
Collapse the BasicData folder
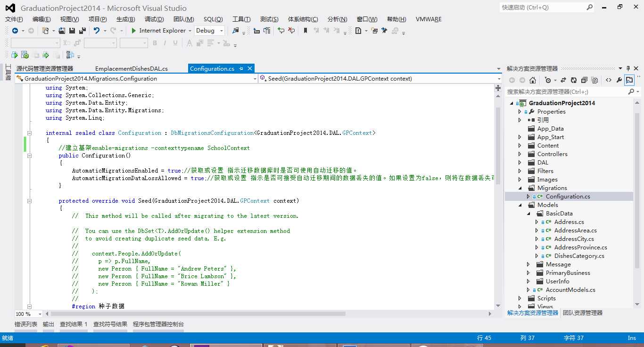point(528,214)
